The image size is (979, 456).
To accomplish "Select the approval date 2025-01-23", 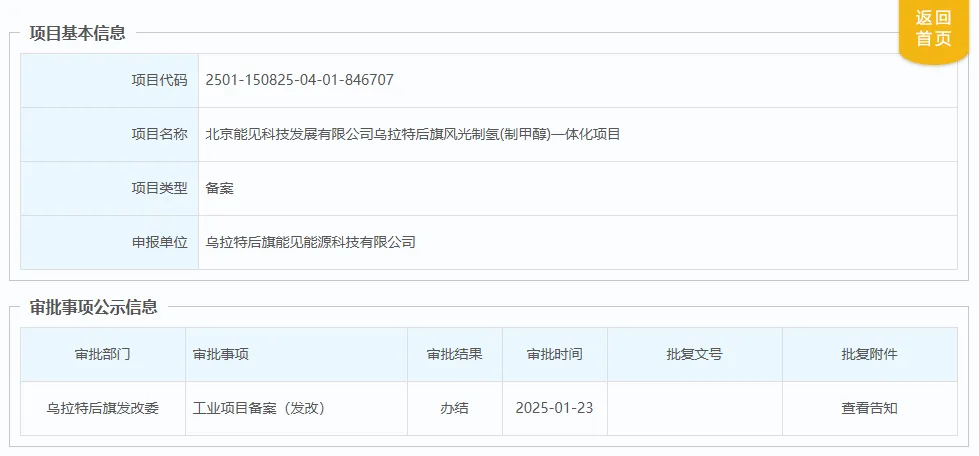I will pos(554,409).
